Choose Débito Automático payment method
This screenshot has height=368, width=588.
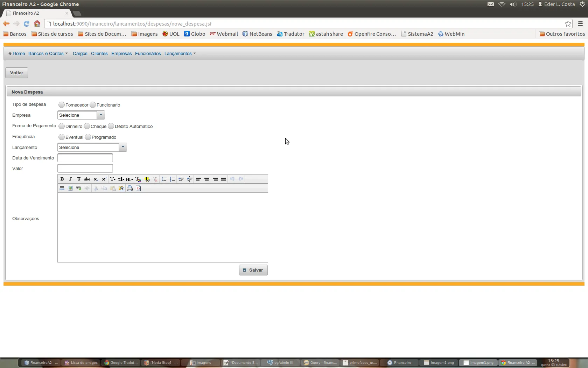(111, 126)
